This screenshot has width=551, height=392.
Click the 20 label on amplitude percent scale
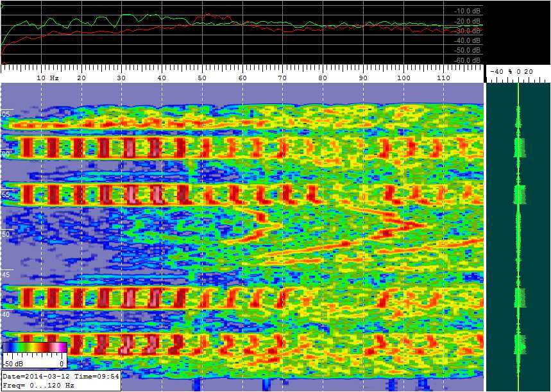point(528,71)
